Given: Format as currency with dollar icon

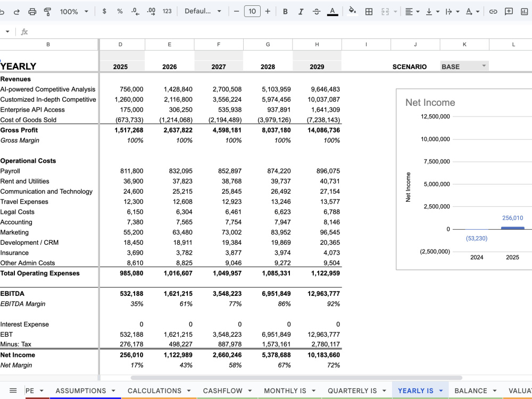Looking at the screenshot, I should pos(104,11).
